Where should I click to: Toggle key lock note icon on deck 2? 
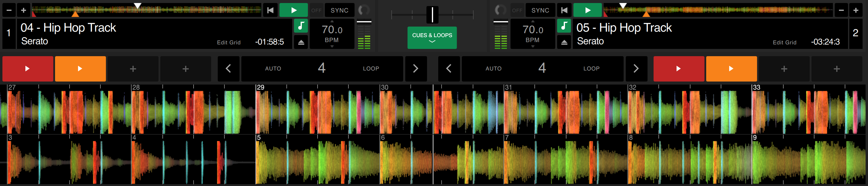tap(564, 26)
